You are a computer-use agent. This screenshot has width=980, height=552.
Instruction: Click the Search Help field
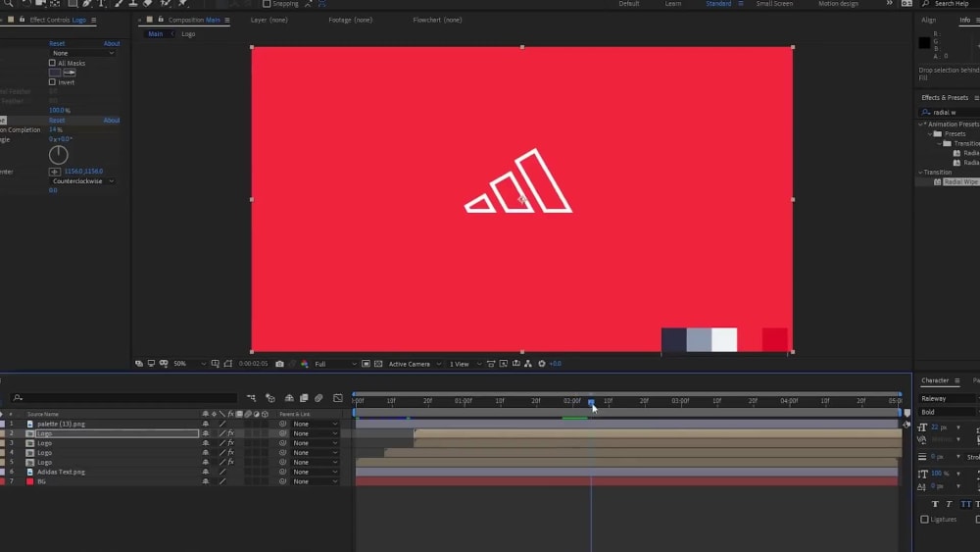click(952, 4)
